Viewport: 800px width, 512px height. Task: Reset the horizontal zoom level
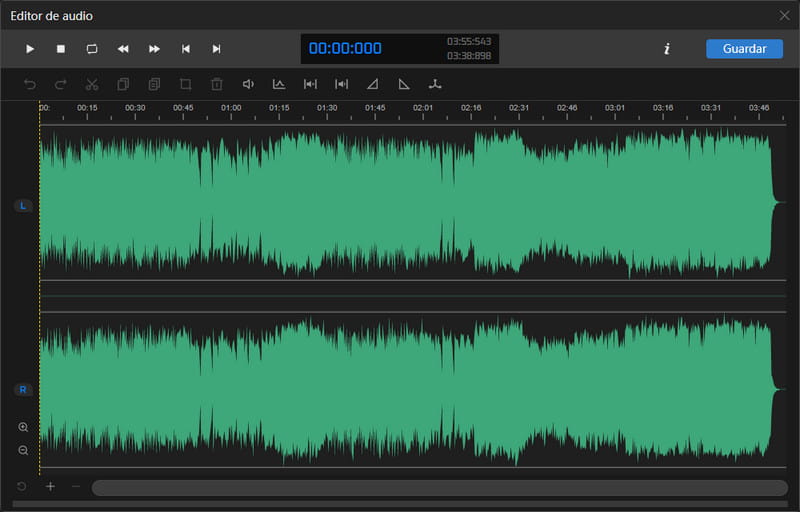[21, 487]
